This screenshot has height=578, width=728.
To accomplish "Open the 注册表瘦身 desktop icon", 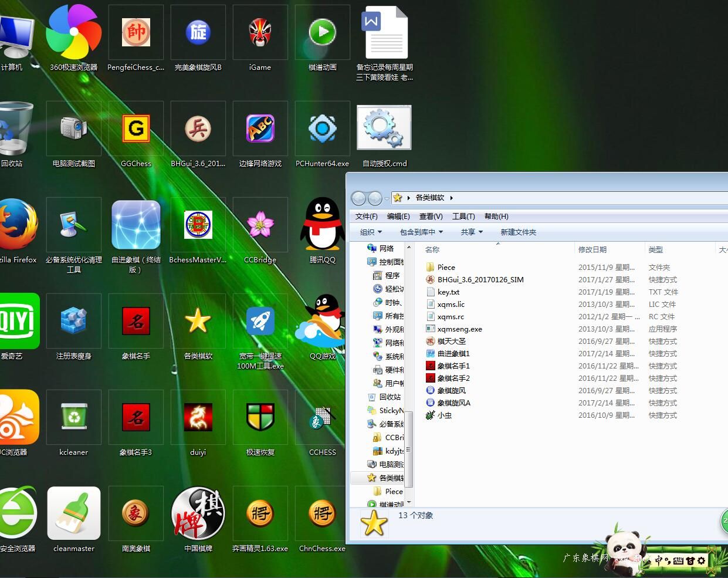I will 74,327.
